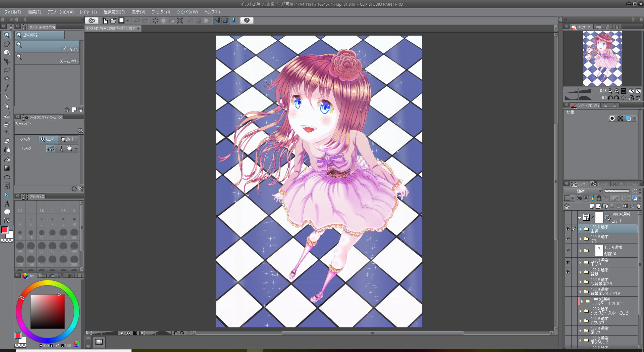Select the Eyedropper tool in toolbox
Screen dimensions: 644x352
click(7, 88)
